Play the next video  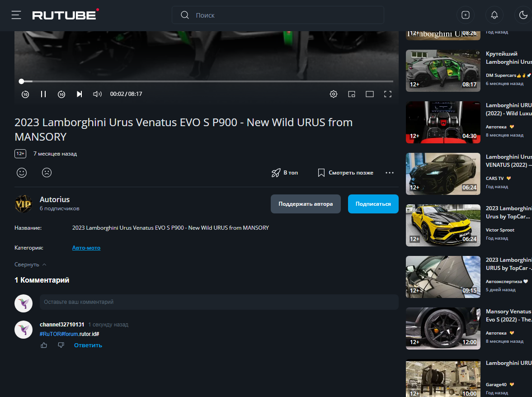[x=79, y=94]
